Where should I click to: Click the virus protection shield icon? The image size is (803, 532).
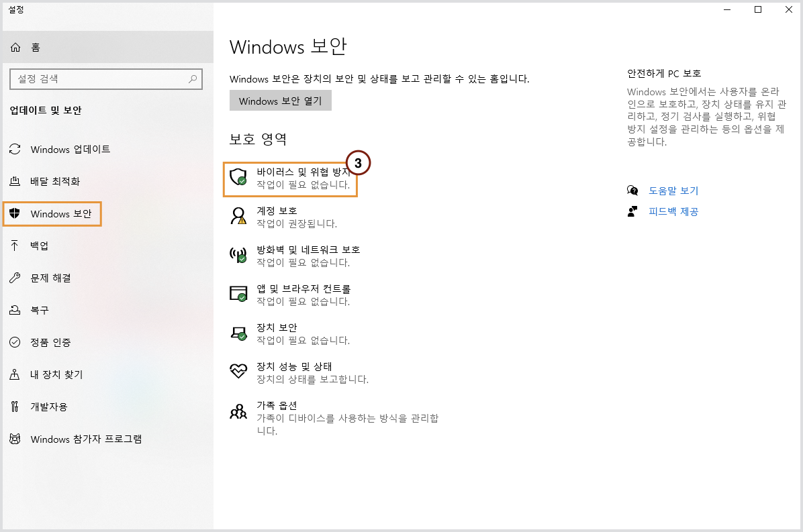(x=238, y=177)
